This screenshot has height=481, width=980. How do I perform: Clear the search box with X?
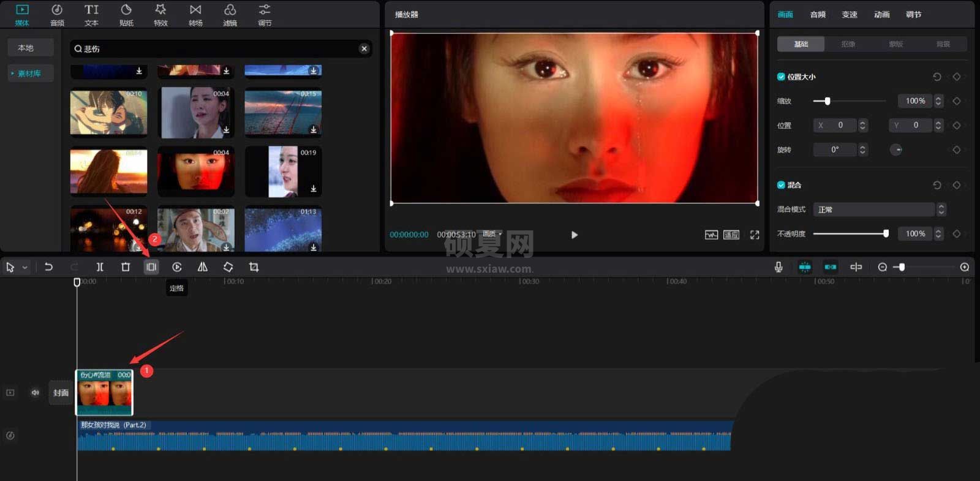(x=364, y=48)
